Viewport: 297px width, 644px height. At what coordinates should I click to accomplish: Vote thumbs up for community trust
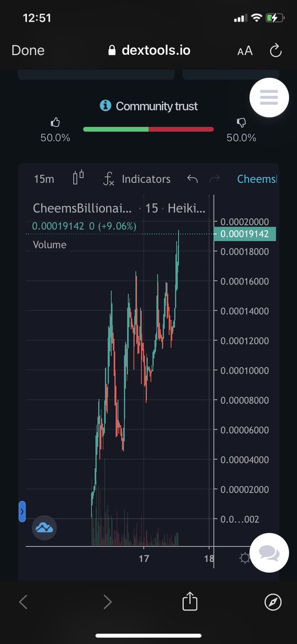click(55, 123)
